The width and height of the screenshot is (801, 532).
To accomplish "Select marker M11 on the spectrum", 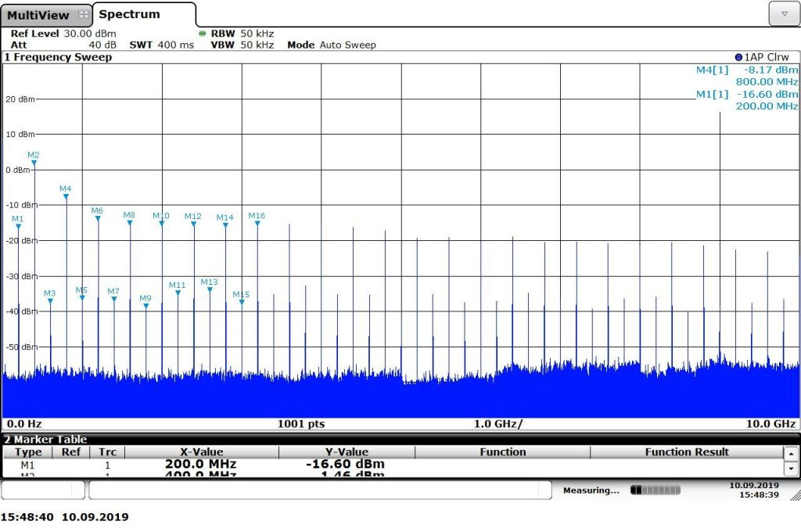I will [178, 293].
